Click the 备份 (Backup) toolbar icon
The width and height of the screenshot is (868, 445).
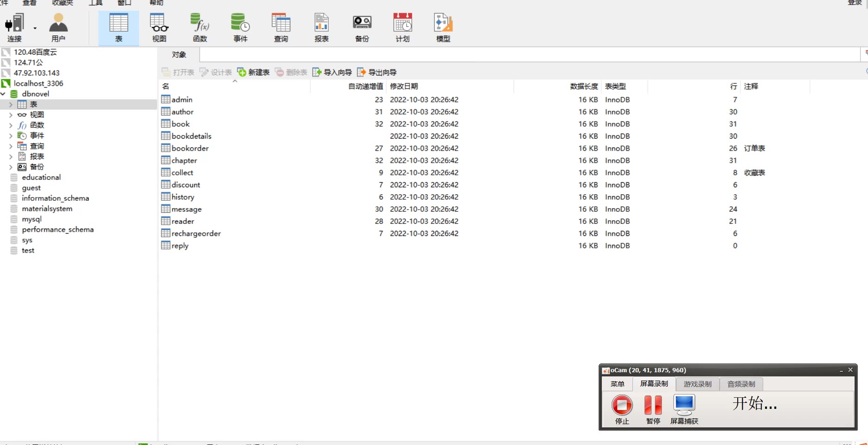click(x=362, y=28)
